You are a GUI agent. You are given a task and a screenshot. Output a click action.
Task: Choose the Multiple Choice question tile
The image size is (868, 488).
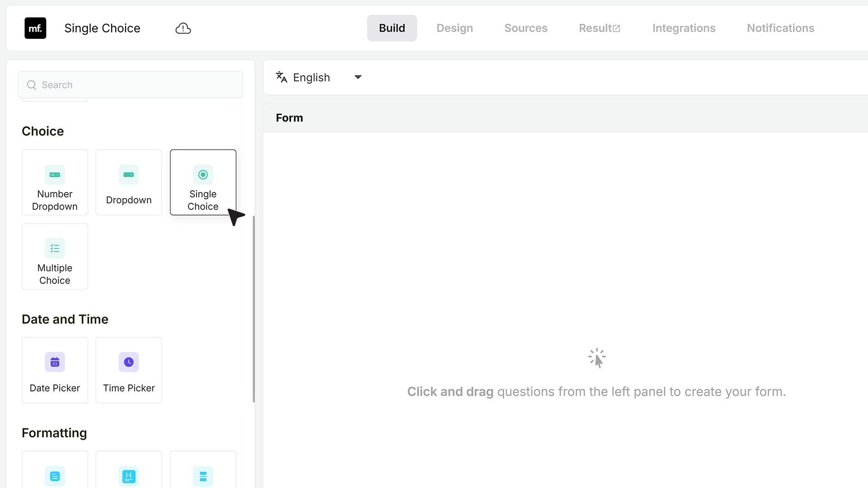point(55,257)
